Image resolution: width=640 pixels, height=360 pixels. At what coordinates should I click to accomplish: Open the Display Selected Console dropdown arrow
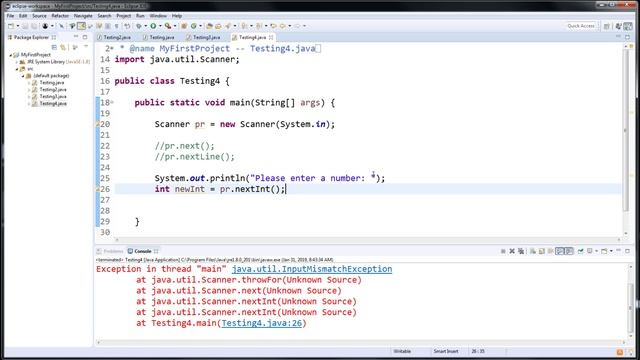pyautogui.click(x=596, y=251)
